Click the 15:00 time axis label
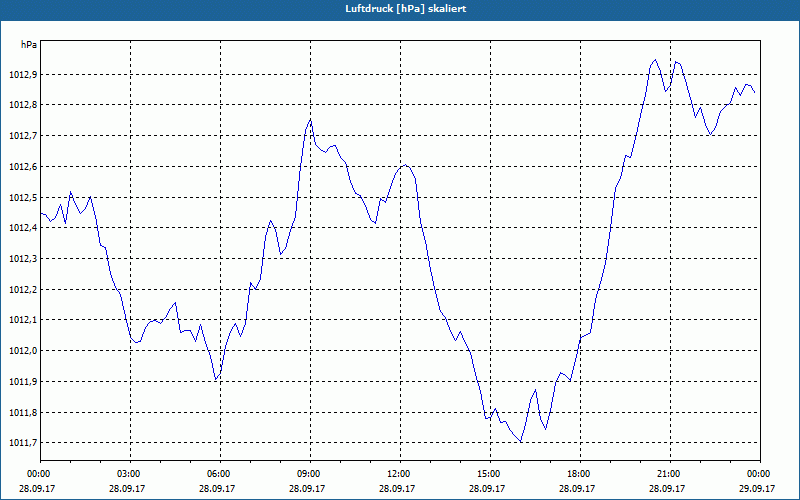Screen dimensions: 800x500 [x=490, y=474]
